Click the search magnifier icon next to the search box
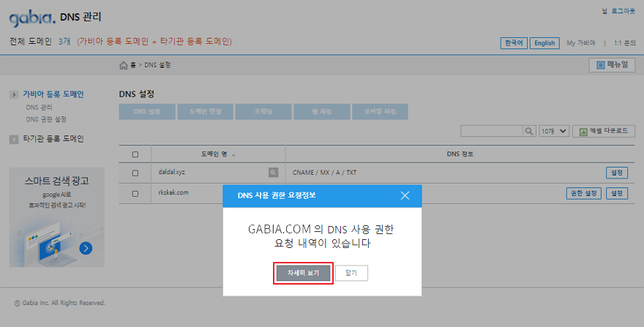The height and width of the screenshot is (327, 644). (528, 131)
